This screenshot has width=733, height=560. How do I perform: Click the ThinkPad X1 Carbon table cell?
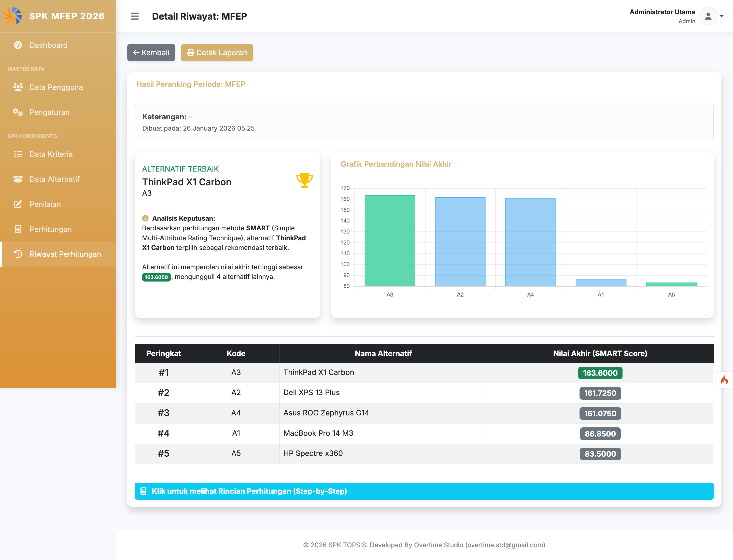click(383, 373)
